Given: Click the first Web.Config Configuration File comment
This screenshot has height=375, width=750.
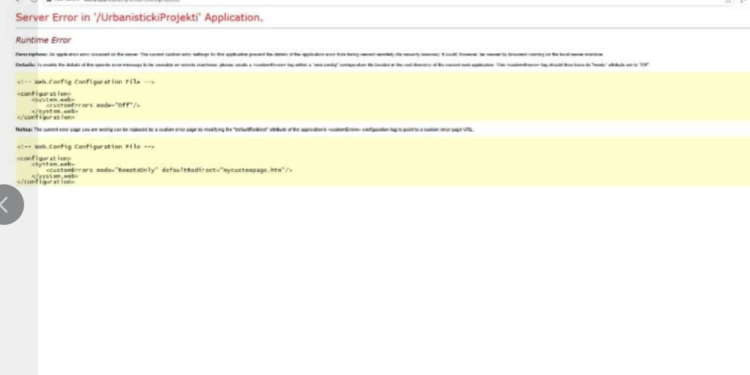Looking at the screenshot, I should 86,82.
